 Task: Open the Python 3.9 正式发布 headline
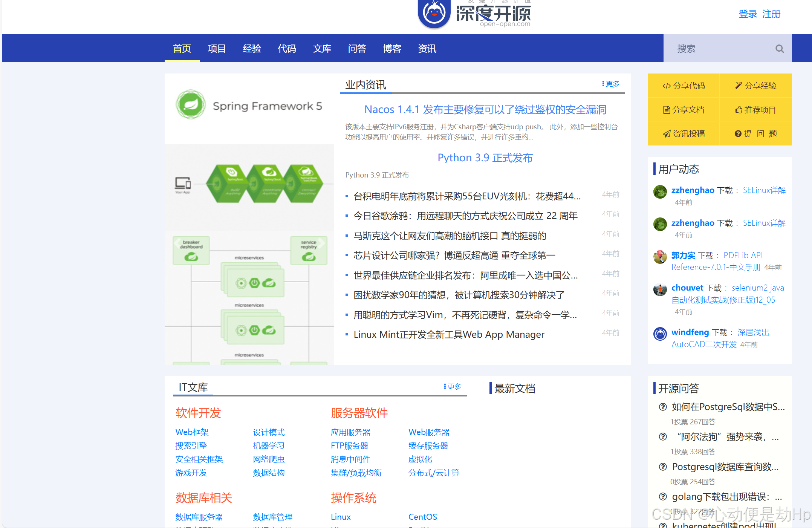485,158
